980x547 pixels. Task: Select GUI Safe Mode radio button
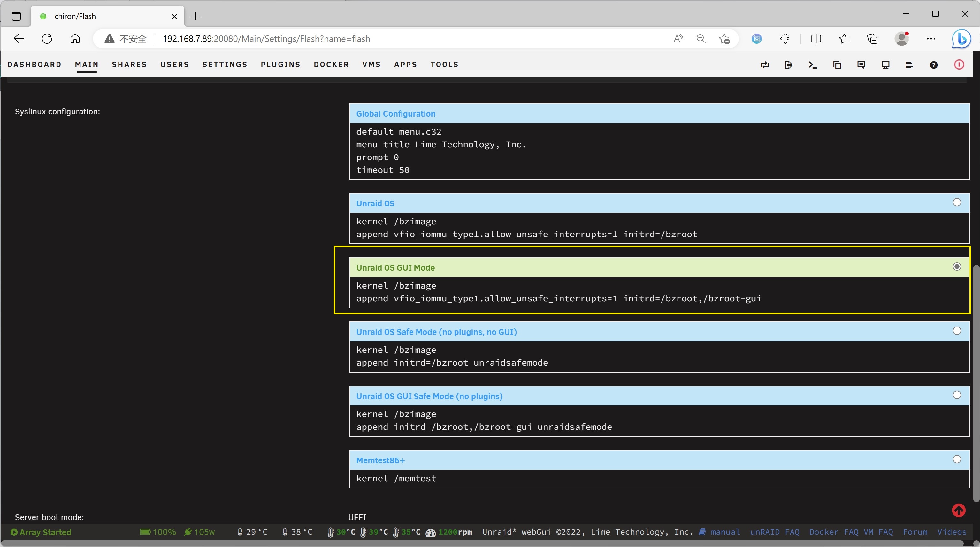[x=957, y=395]
